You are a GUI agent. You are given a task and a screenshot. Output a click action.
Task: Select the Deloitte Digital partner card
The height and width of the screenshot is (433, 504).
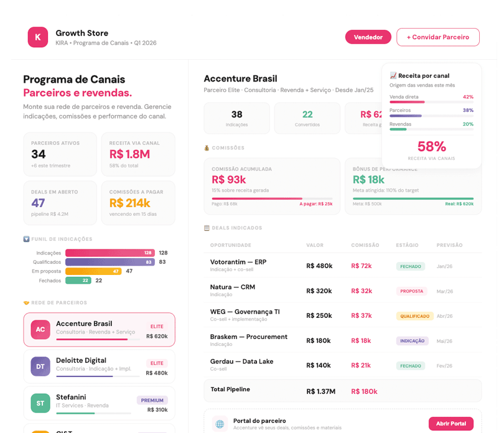coord(100,366)
